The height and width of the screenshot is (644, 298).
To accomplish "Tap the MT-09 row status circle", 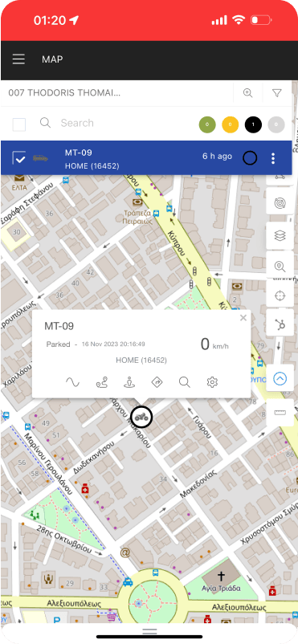I will tap(250, 157).
